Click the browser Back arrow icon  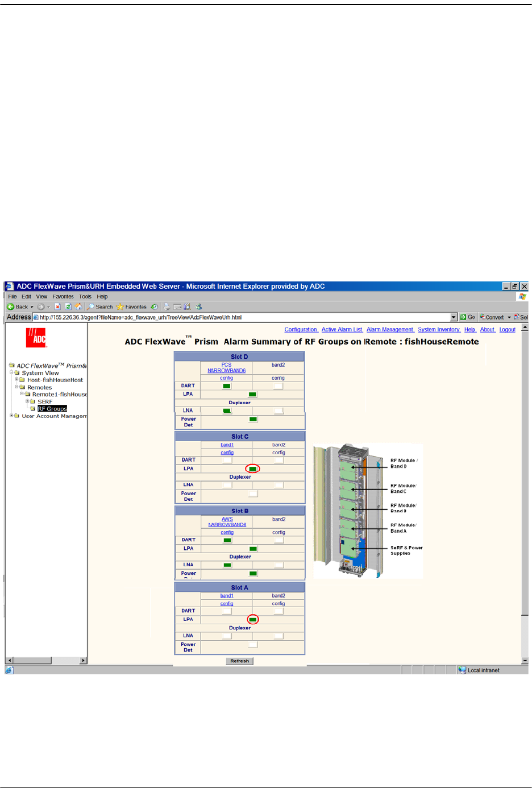click(10, 306)
